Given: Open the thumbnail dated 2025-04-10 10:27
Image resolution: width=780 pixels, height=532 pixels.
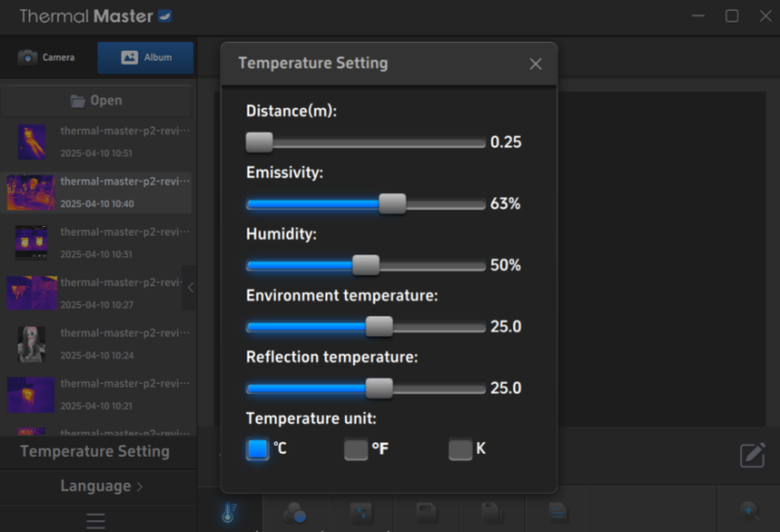Looking at the screenshot, I should [x=32, y=293].
